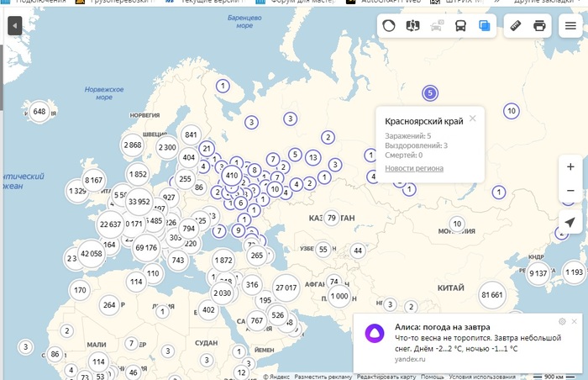Screen dimensions: 588x380
Task: Click the Редактировать карту link
Action: pos(386,376)
